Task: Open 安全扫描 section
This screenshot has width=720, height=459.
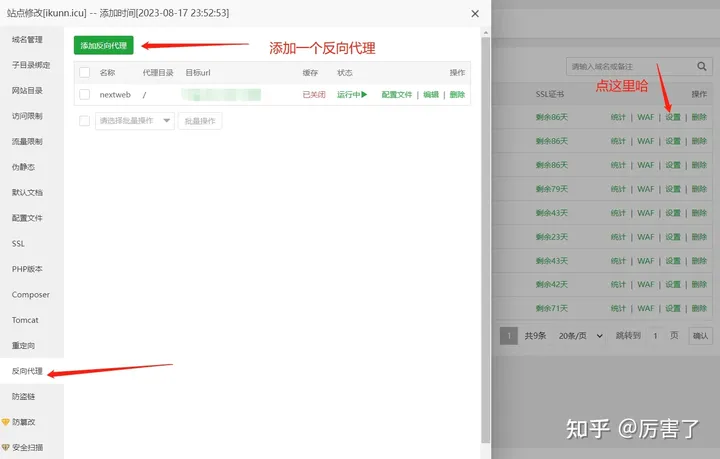Action: (27, 448)
